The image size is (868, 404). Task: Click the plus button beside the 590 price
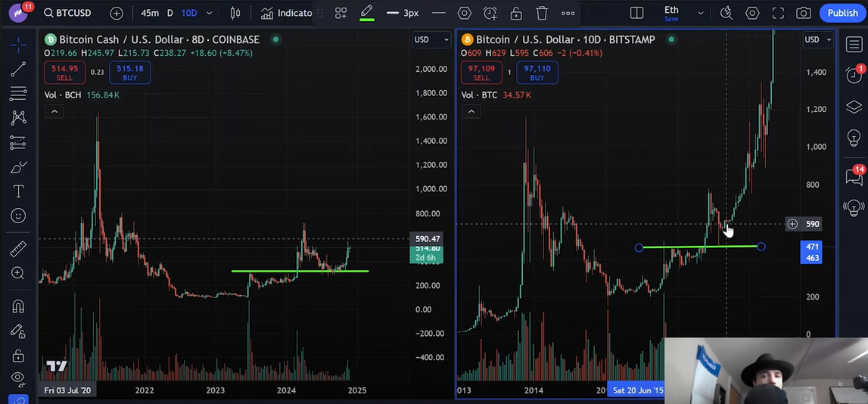[x=792, y=224]
